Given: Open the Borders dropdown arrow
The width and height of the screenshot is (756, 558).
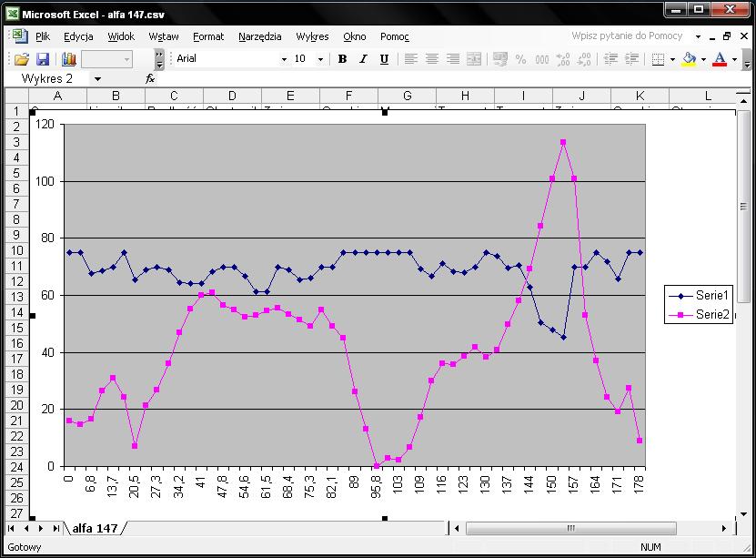Looking at the screenshot, I should (x=672, y=59).
